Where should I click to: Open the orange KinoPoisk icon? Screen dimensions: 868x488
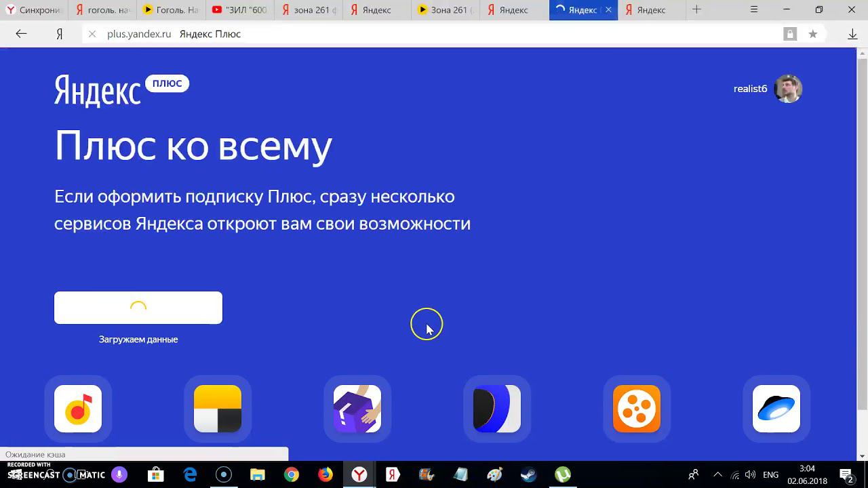637,409
